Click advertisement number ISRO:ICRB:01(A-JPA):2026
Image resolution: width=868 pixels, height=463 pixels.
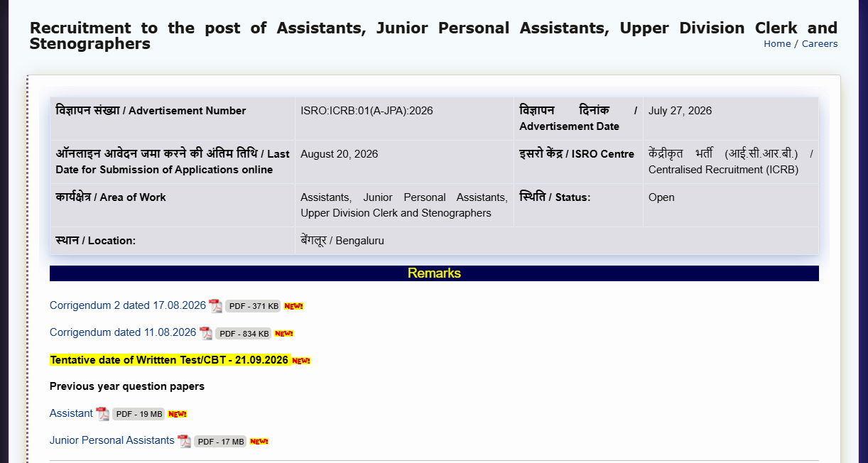[x=367, y=111]
